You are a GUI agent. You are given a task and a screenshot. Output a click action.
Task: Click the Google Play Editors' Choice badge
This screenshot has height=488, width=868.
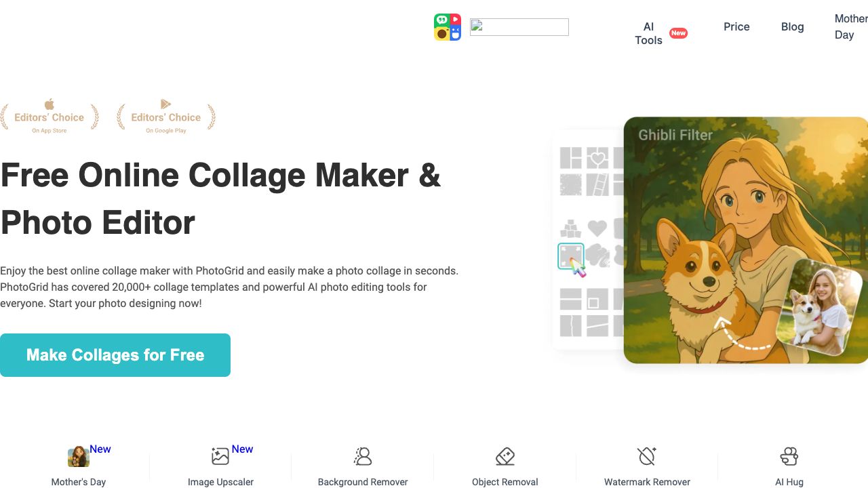tap(166, 117)
